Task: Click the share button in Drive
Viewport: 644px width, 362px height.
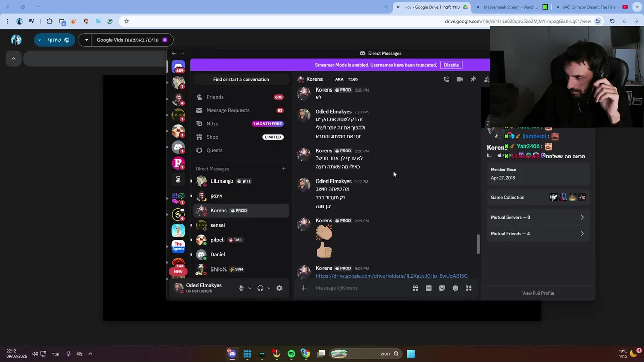Action: coord(60,40)
